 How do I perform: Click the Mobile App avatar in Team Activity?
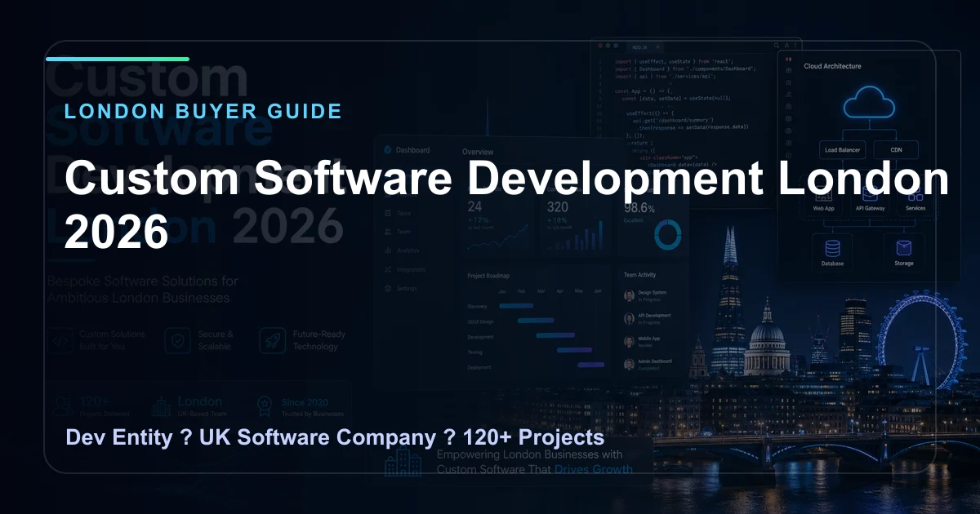630,341
